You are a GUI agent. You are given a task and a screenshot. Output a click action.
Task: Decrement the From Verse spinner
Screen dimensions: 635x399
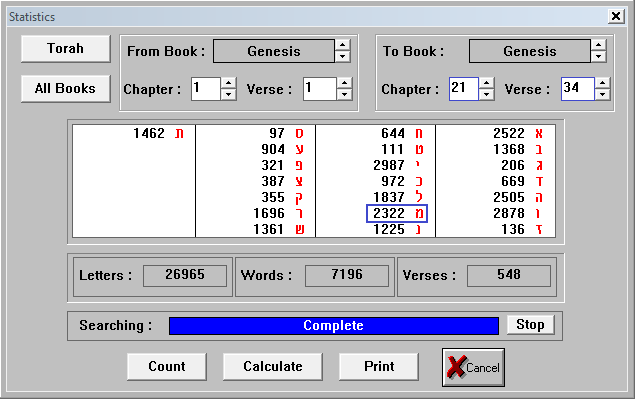[x=344, y=94]
